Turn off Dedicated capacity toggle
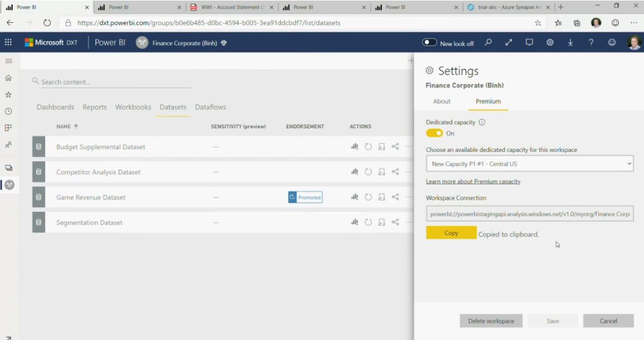The height and width of the screenshot is (340, 644). point(434,133)
